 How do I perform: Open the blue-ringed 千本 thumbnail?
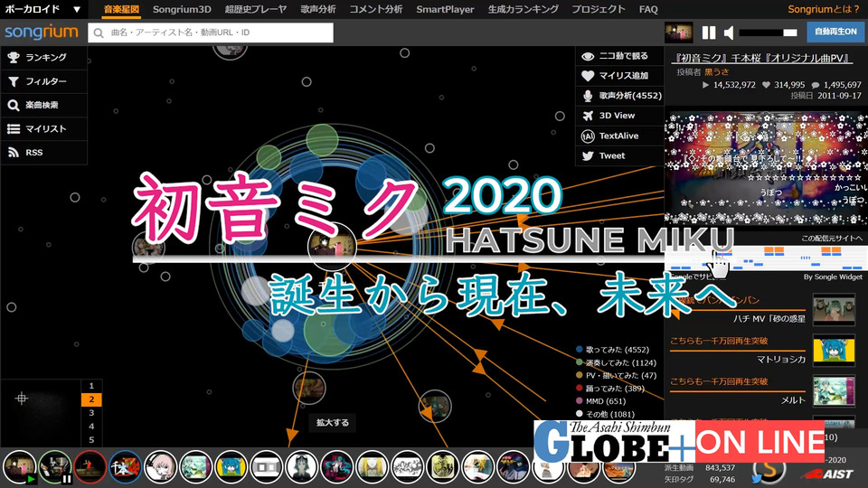(125, 467)
